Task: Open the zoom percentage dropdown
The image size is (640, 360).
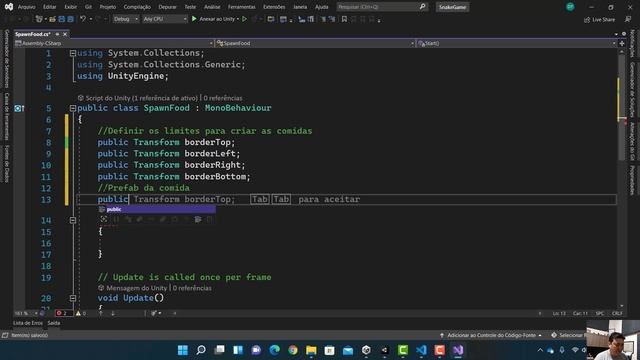Action: [x=25, y=313]
